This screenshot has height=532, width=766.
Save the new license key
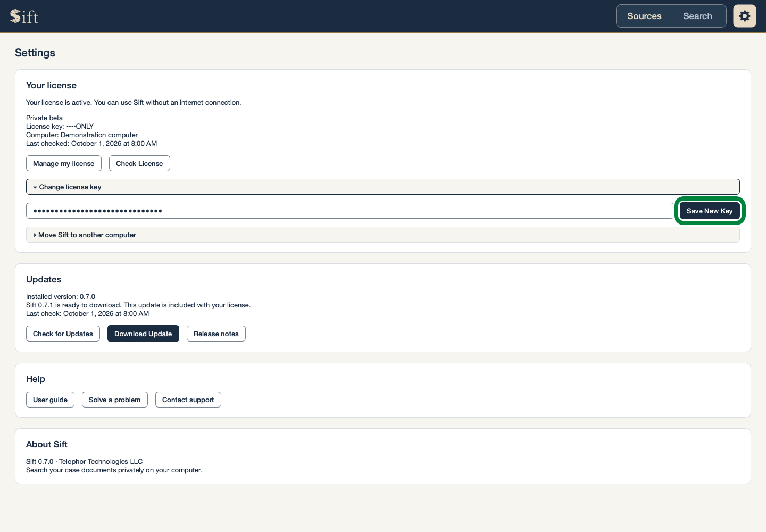pyautogui.click(x=710, y=211)
